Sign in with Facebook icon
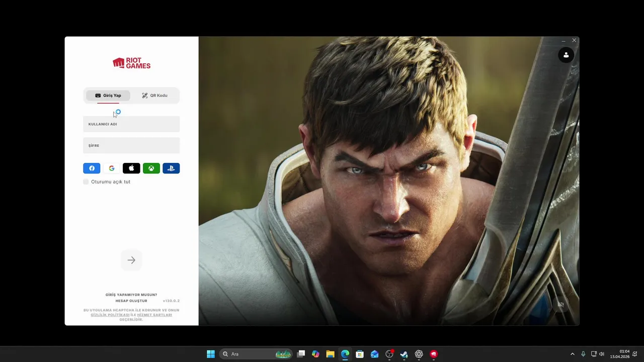This screenshot has width=644, height=362. (x=92, y=168)
